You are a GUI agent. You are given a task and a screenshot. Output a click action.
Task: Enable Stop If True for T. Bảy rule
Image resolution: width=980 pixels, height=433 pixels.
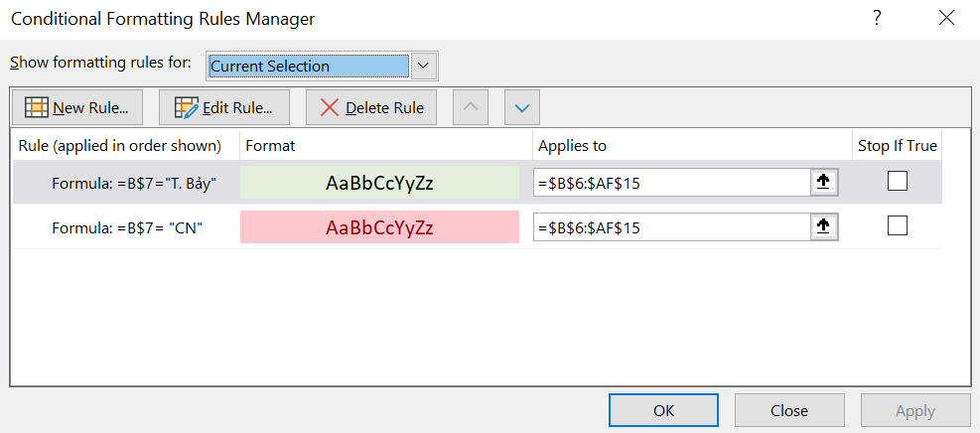click(x=898, y=181)
